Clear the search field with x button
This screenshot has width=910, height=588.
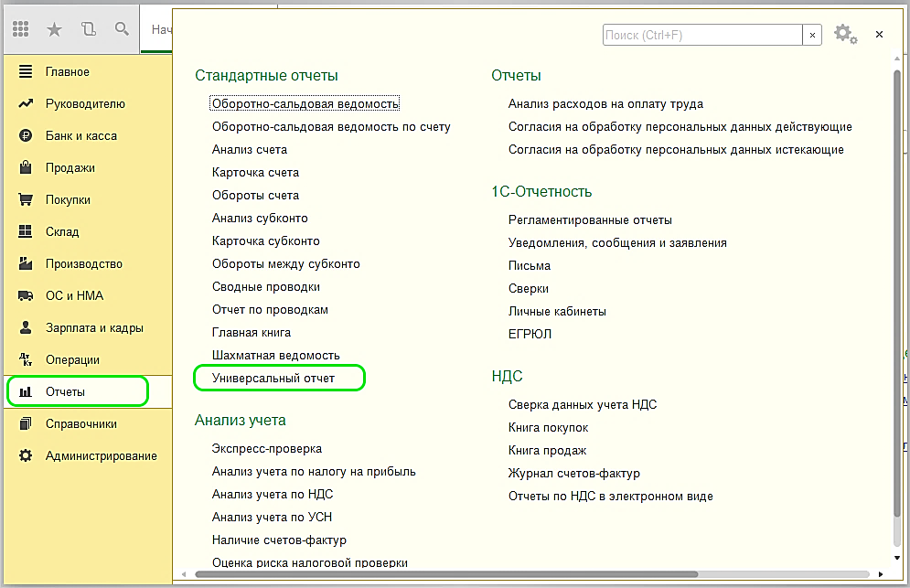pyautogui.click(x=812, y=35)
